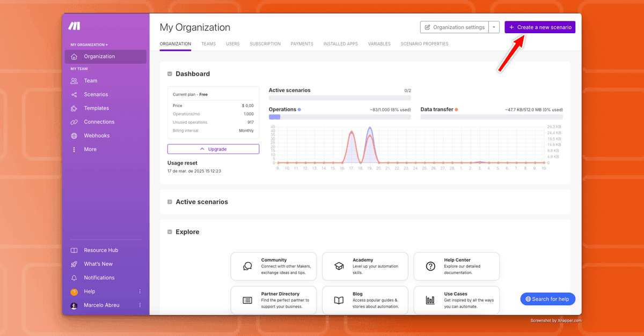Click the Webhooks globe icon

click(x=74, y=136)
